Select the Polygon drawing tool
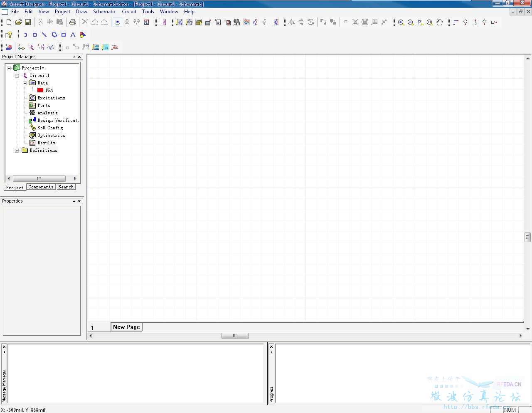The height and width of the screenshot is (413, 532). [54, 35]
